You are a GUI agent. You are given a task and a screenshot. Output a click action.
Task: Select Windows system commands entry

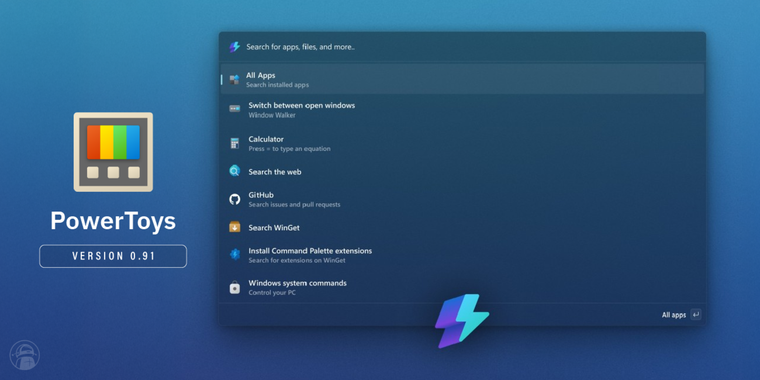(462, 287)
